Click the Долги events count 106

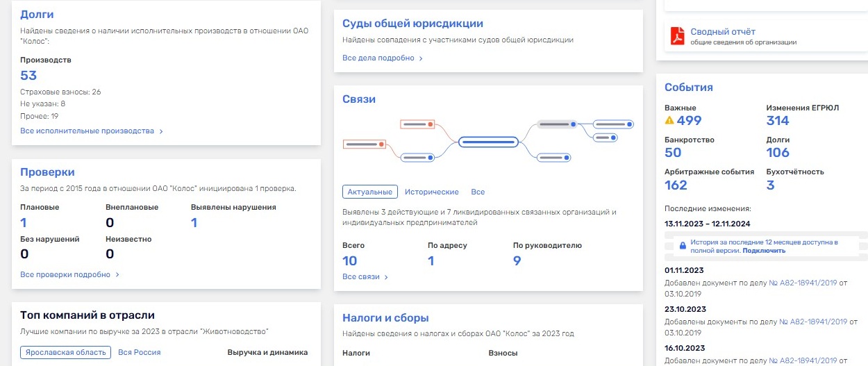coord(778,152)
